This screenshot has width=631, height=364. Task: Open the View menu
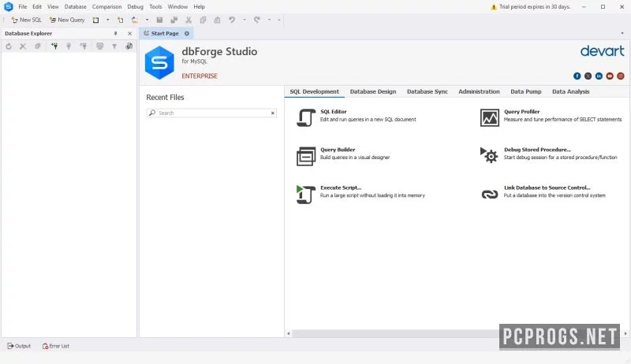(53, 7)
